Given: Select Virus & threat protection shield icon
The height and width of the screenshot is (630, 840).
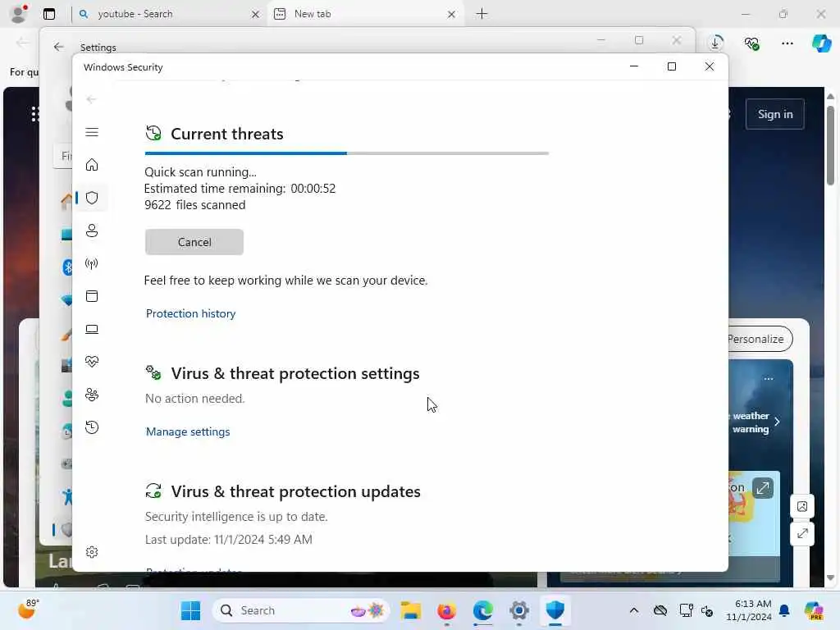Looking at the screenshot, I should pos(92,198).
